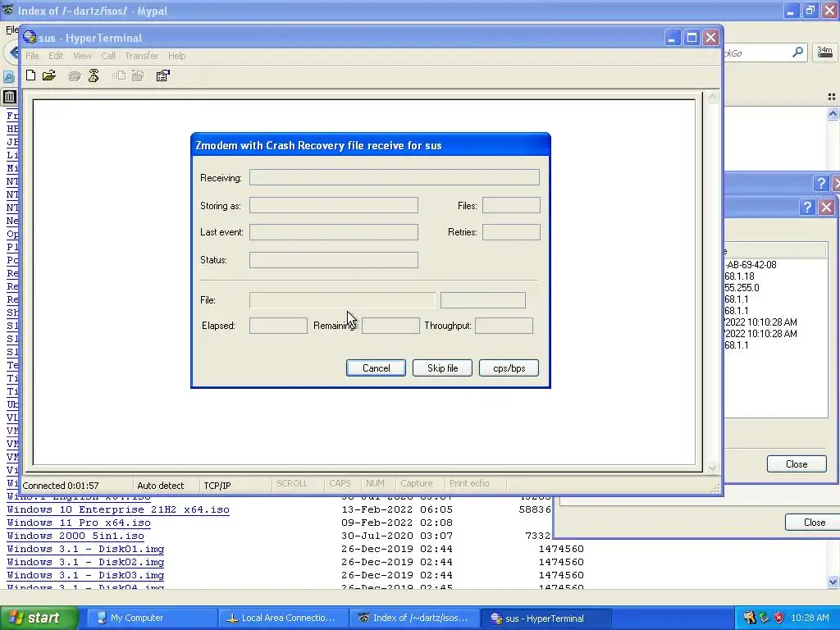840x630 pixels.
Task: Open the Windows Start menu
Action: click(x=39, y=618)
